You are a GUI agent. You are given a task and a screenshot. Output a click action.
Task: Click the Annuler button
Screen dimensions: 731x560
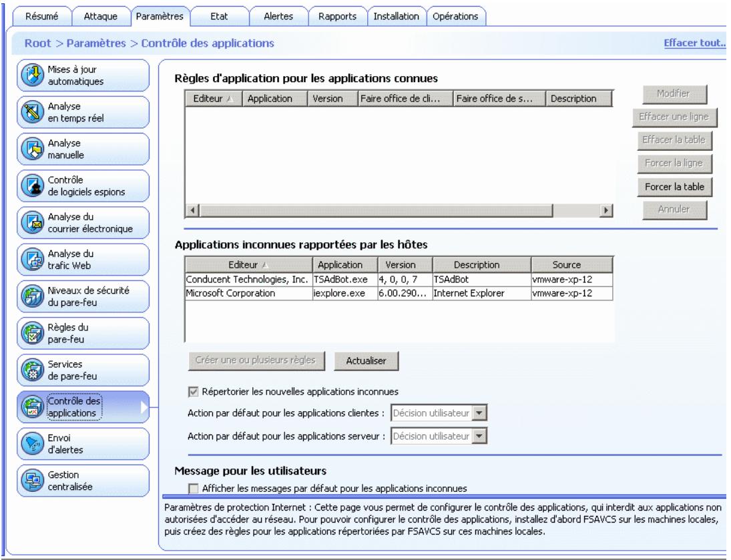pyautogui.click(x=675, y=210)
